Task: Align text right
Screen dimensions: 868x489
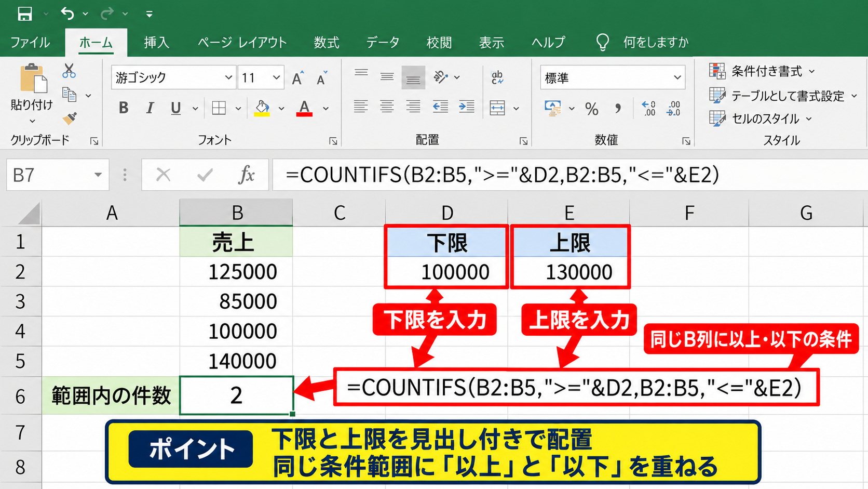Action: [x=413, y=107]
